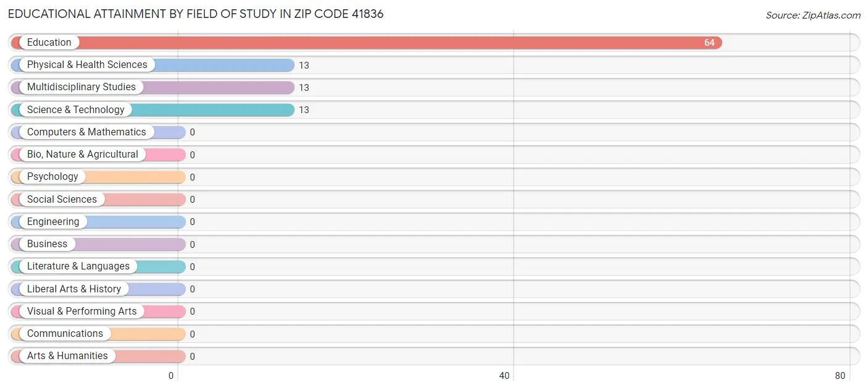Click the blue Physical & Health Sciences bar end
868x390 pixels.
288,65
